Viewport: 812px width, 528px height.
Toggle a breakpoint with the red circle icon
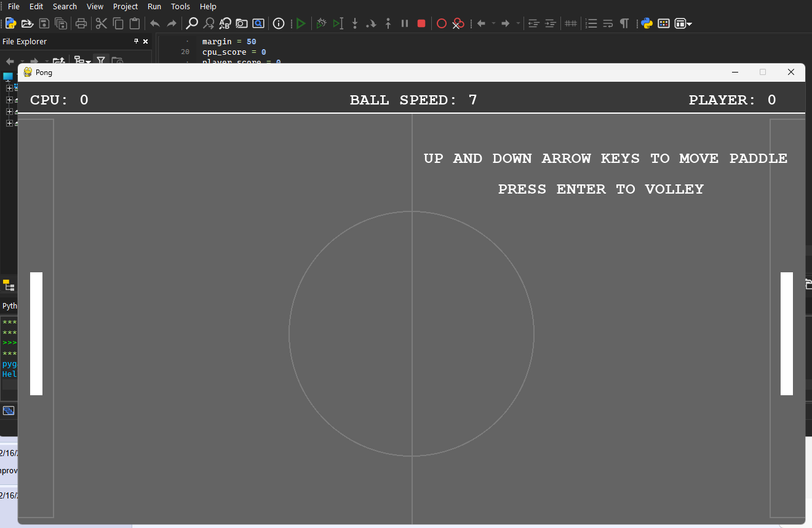pos(442,23)
